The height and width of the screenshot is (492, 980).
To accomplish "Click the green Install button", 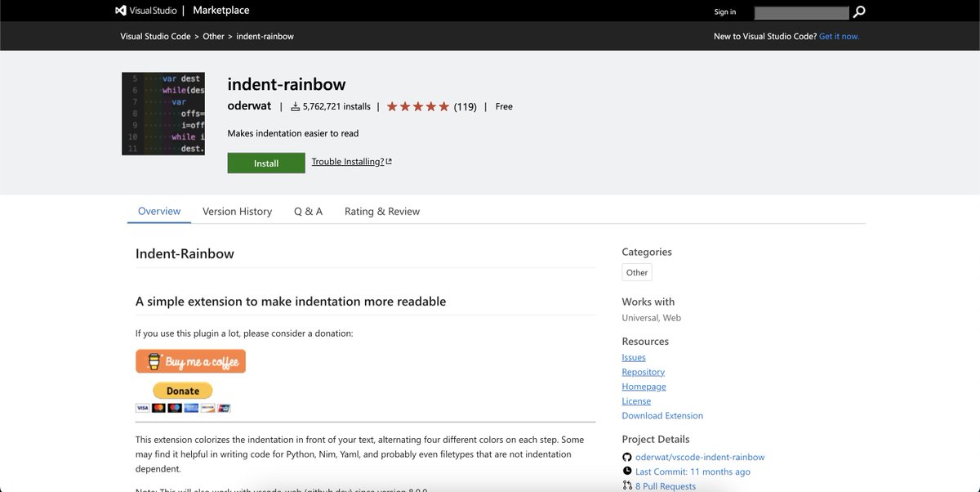I will tap(266, 163).
